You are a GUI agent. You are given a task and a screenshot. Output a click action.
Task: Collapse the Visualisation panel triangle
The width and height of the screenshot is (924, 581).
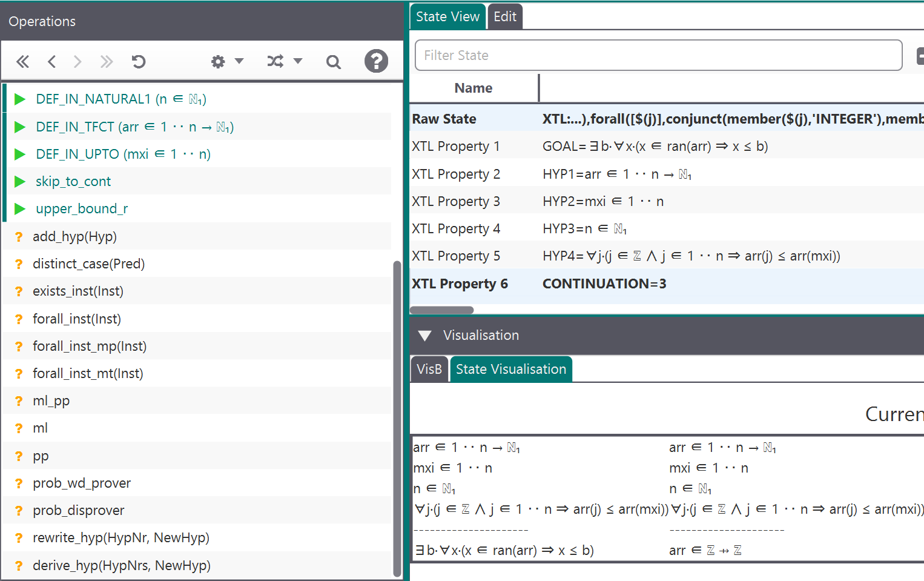point(424,336)
